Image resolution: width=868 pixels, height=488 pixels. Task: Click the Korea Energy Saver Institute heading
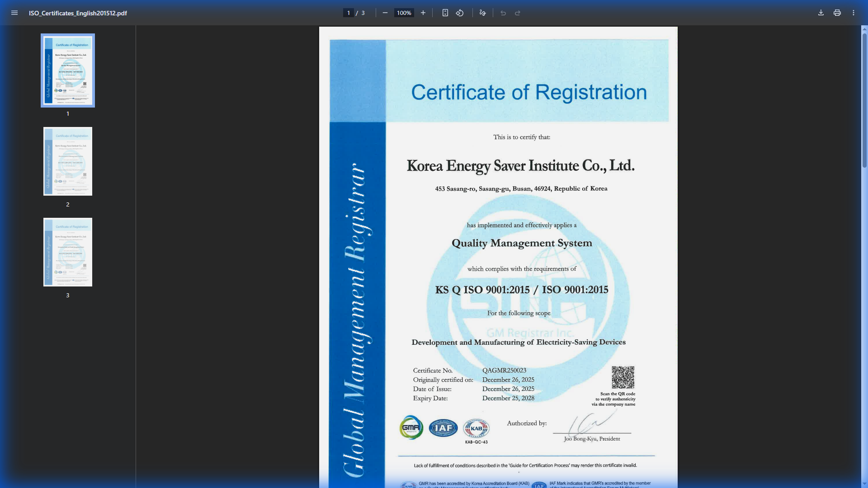click(x=521, y=166)
